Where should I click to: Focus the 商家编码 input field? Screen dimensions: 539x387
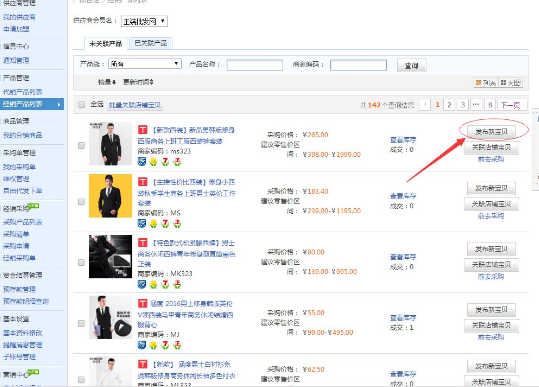point(358,65)
